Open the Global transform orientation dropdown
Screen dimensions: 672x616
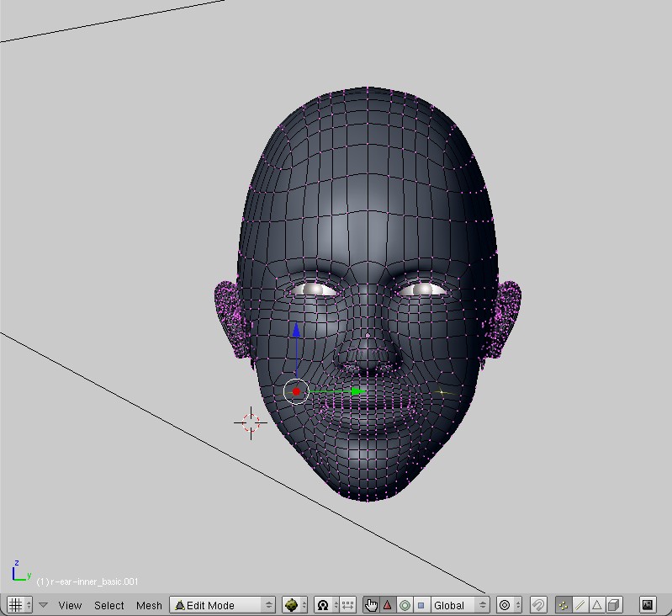click(x=459, y=605)
